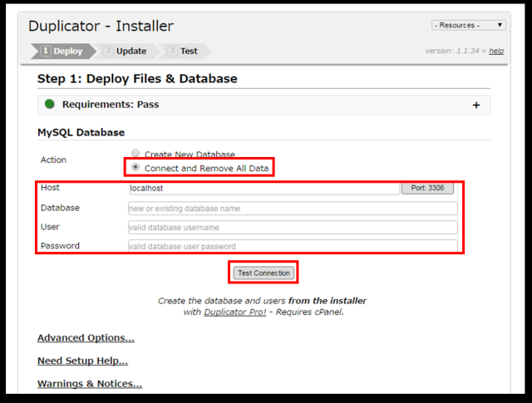This screenshot has height=403, width=532.
Task: Select the Test step tab
Action: coord(185,52)
